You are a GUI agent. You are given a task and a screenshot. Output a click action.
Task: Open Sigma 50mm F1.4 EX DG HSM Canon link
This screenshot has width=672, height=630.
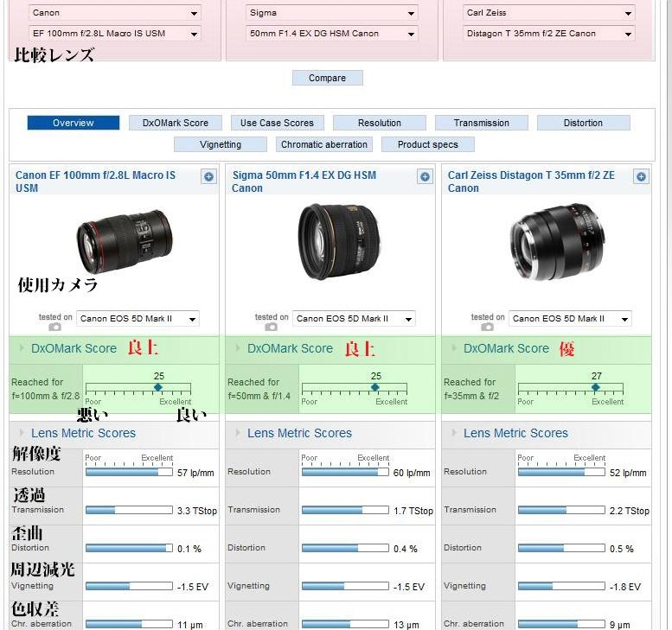[304, 181]
